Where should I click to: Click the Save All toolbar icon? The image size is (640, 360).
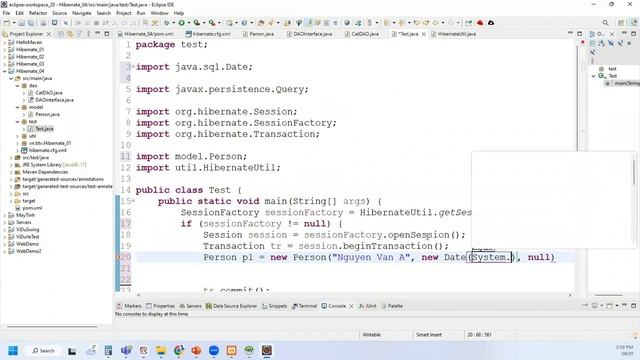coord(31,23)
